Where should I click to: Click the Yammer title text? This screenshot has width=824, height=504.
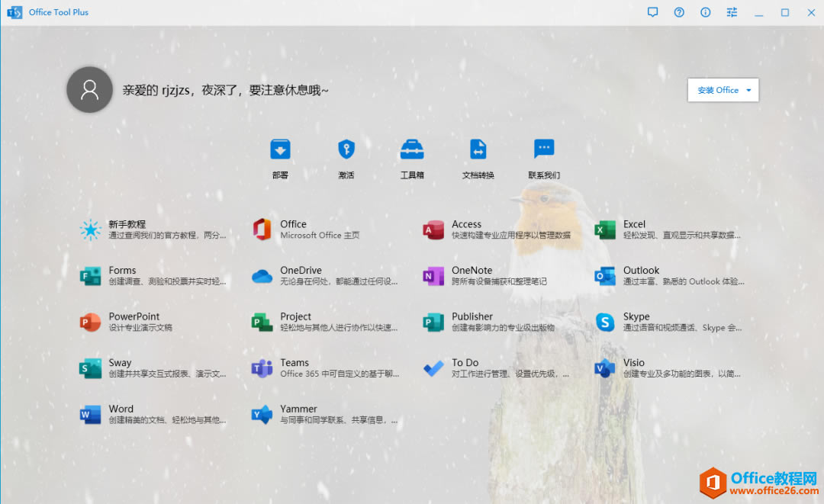pos(298,409)
